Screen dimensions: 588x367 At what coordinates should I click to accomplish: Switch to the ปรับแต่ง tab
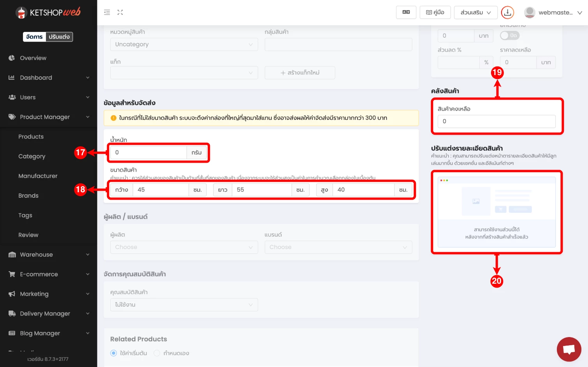pos(59,37)
